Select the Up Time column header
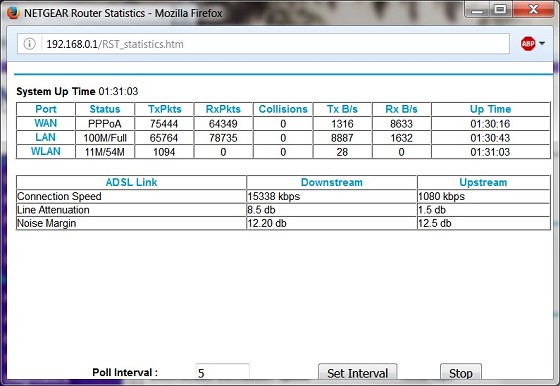The width and height of the screenshot is (560, 386). tap(490, 109)
